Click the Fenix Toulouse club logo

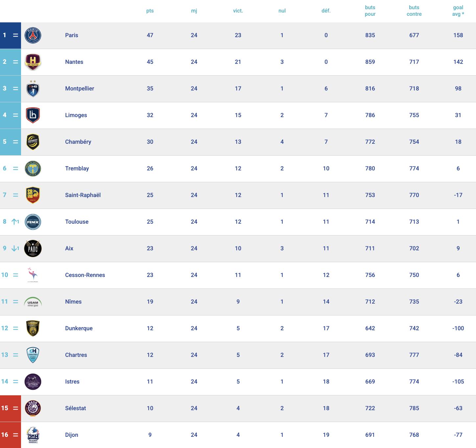[x=33, y=222]
